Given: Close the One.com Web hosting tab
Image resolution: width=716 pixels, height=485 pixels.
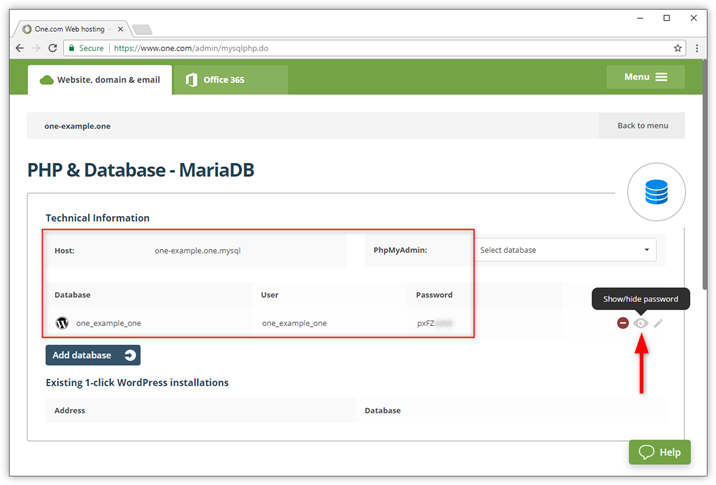Looking at the screenshot, I should (121, 29).
